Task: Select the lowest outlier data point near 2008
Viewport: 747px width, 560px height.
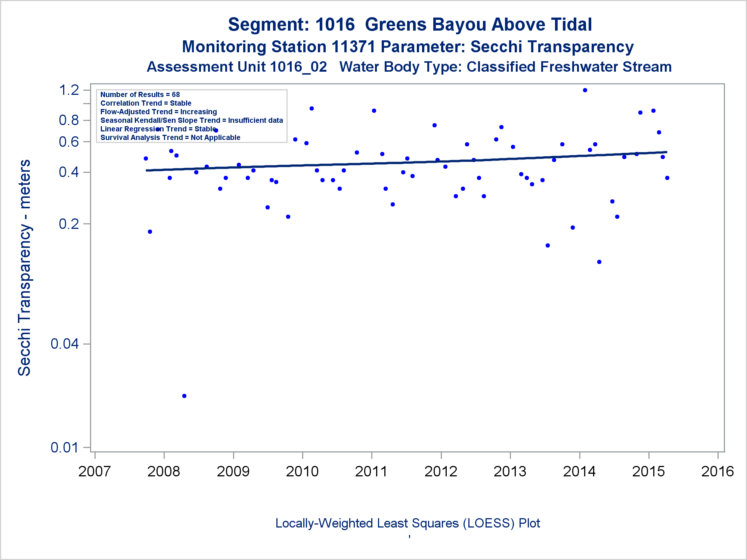Action: pyautogui.click(x=184, y=396)
